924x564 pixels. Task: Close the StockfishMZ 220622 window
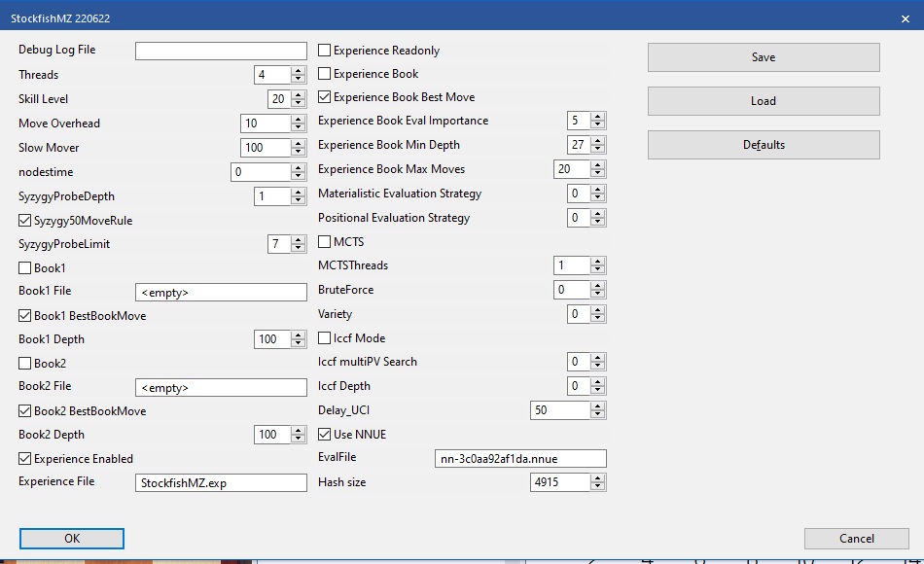click(906, 18)
